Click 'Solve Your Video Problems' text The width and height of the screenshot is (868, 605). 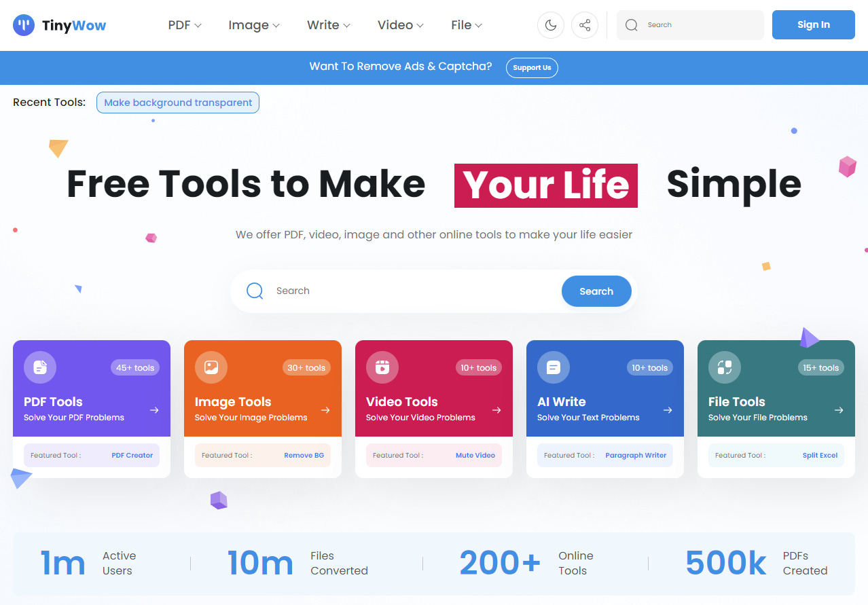point(420,418)
